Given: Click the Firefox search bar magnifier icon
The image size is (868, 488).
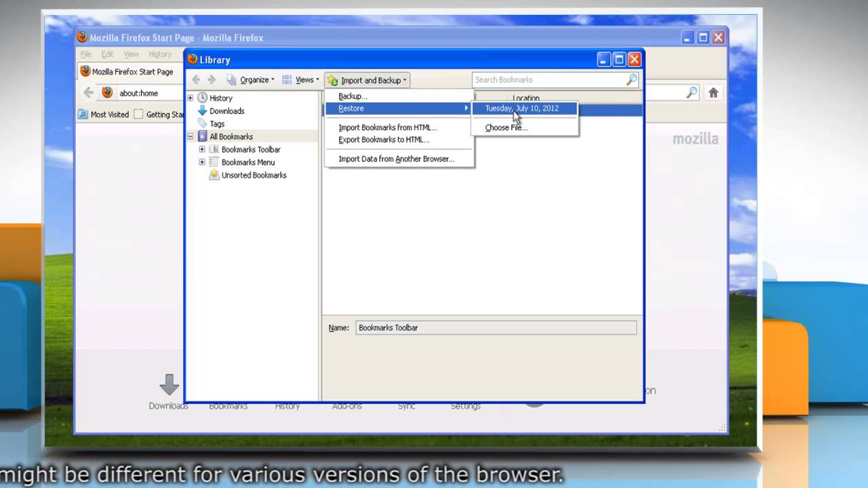Looking at the screenshot, I should click(x=692, y=93).
